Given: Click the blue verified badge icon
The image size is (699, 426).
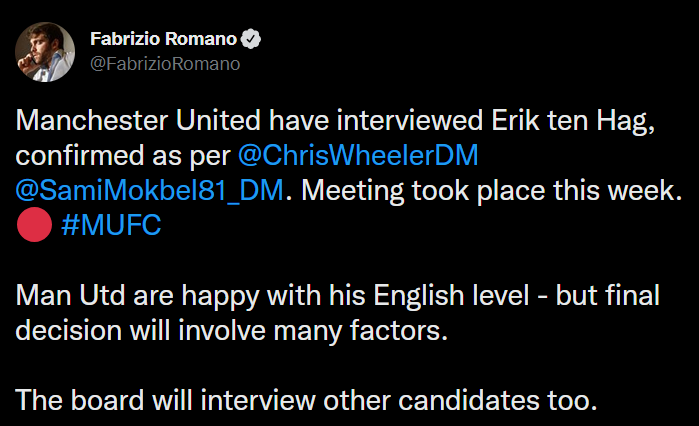Looking at the screenshot, I should (251, 39).
